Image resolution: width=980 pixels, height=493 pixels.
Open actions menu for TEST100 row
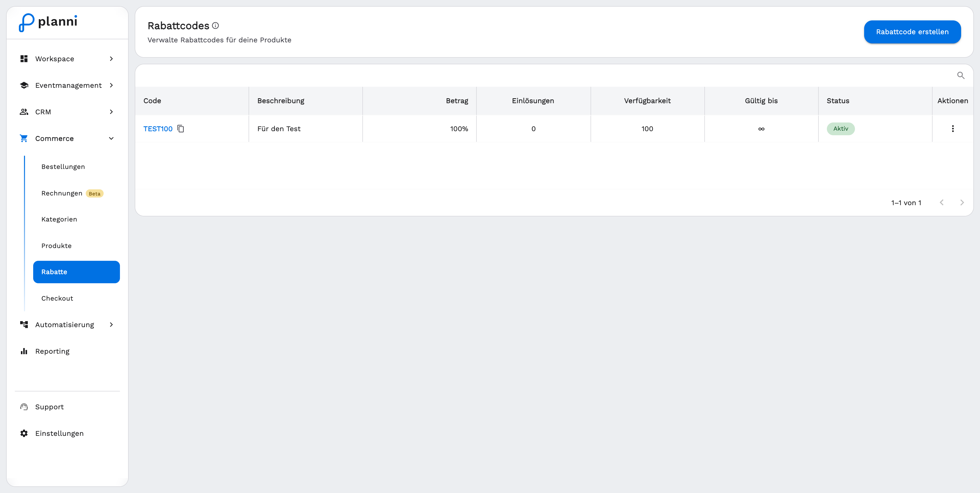(953, 129)
